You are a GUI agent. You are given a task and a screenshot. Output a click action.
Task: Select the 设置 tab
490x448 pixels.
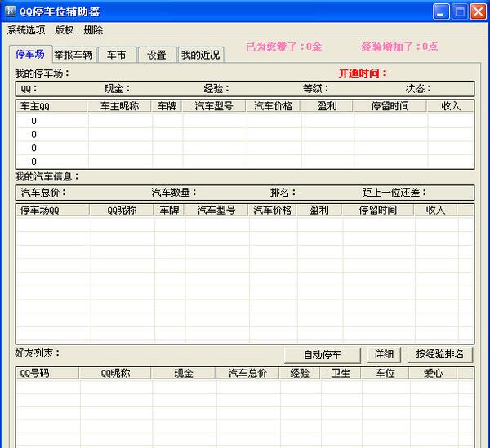pos(156,55)
